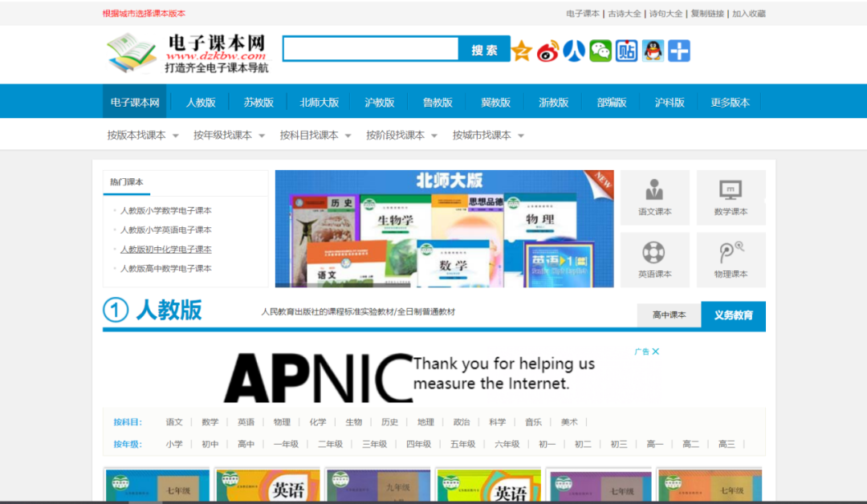Share to Baidu Tieba
The width and height of the screenshot is (867, 504).
[626, 50]
